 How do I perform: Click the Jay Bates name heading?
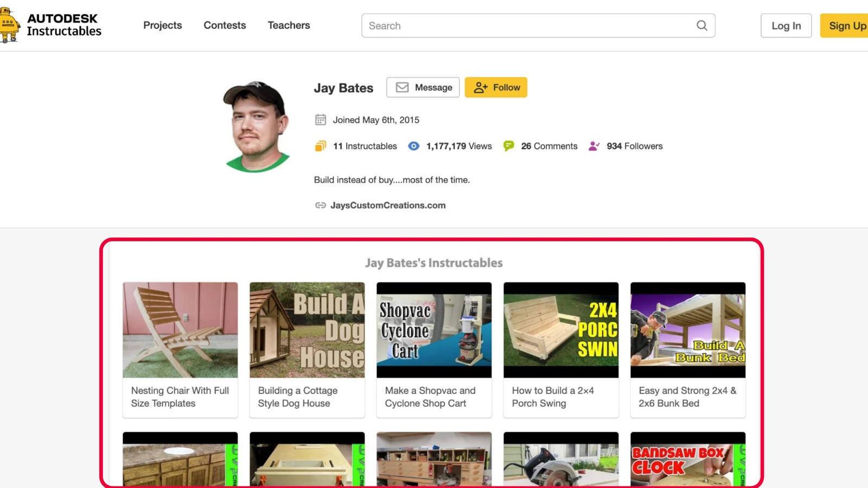coord(343,88)
